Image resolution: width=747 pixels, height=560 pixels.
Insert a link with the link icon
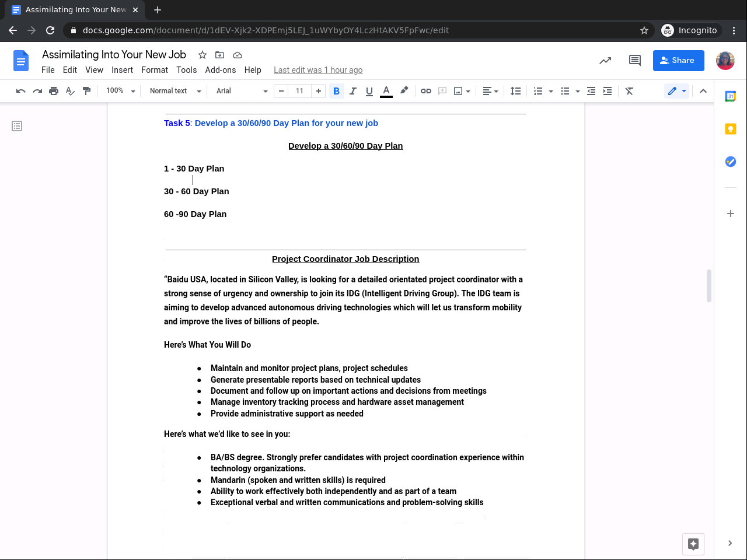(x=426, y=91)
